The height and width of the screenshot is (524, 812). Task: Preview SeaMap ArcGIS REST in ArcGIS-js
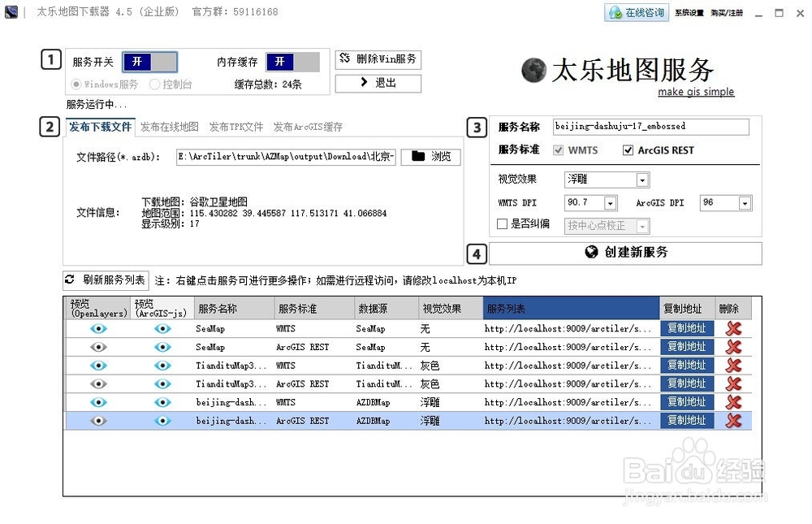[162, 347]
